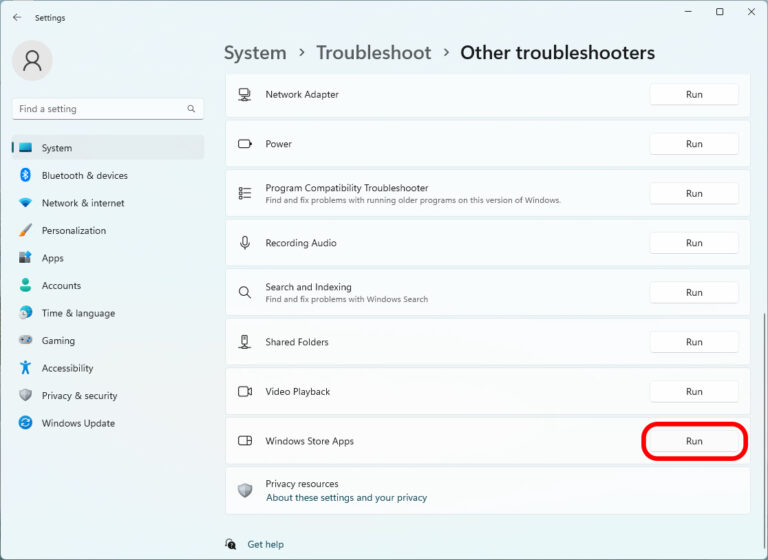Screen dimensions: 768x560
Task: Open System settings category
Action: coord(108,147)
